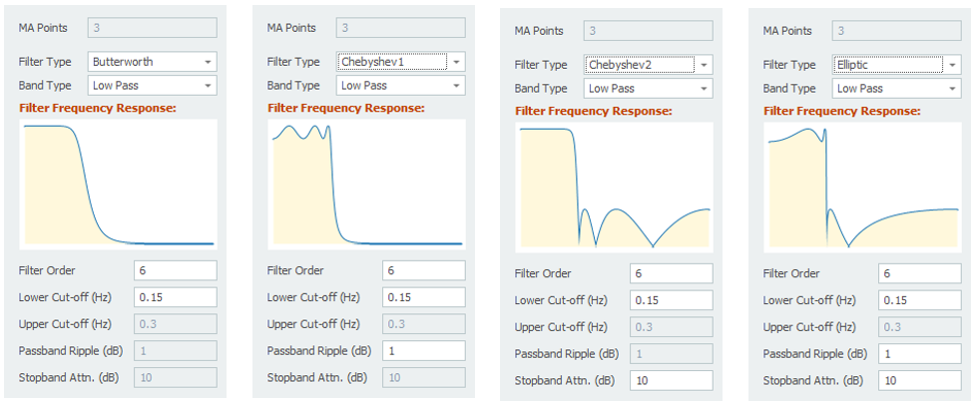Image resolution: width=980 pixels, height=404 pixels.
Task: Click Stopband Attn. field in Chebyshev2 panel
Action: click(x=671, y=381)
